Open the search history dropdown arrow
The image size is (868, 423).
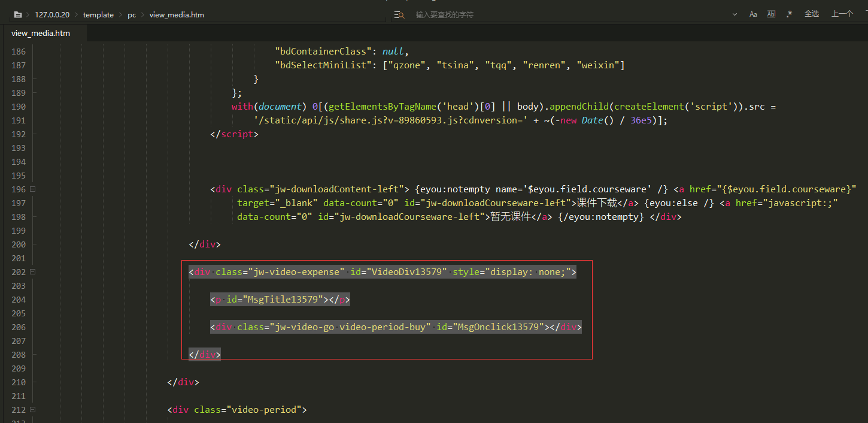point(735,14)
